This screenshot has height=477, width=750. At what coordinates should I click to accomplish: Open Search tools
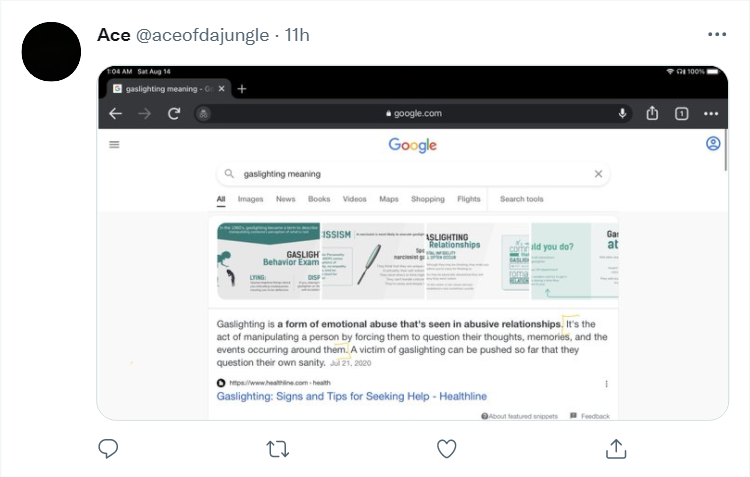coord(522,199)
